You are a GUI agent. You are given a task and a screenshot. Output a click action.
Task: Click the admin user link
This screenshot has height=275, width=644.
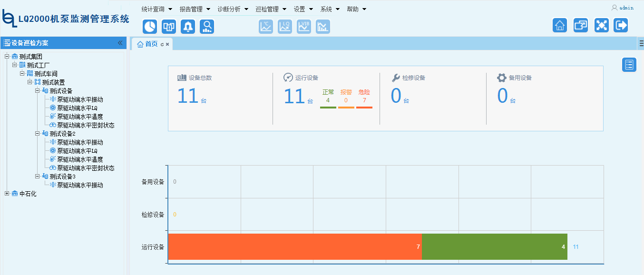click(625, 8)
